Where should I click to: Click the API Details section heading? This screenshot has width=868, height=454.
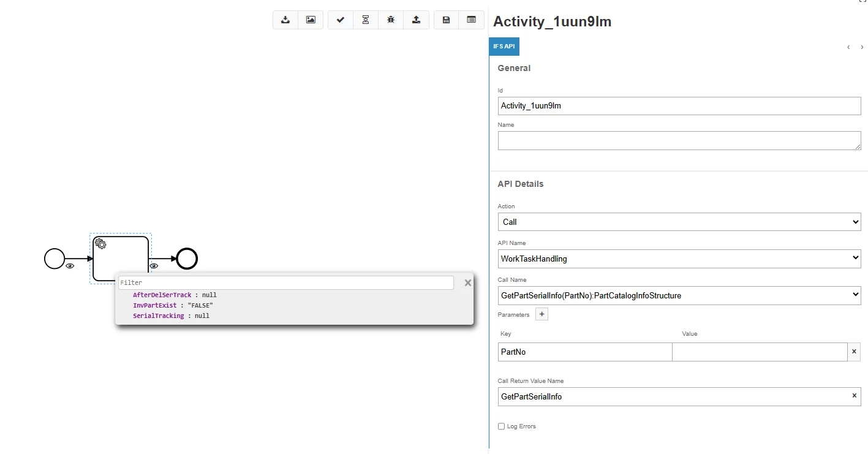point(521,184)
